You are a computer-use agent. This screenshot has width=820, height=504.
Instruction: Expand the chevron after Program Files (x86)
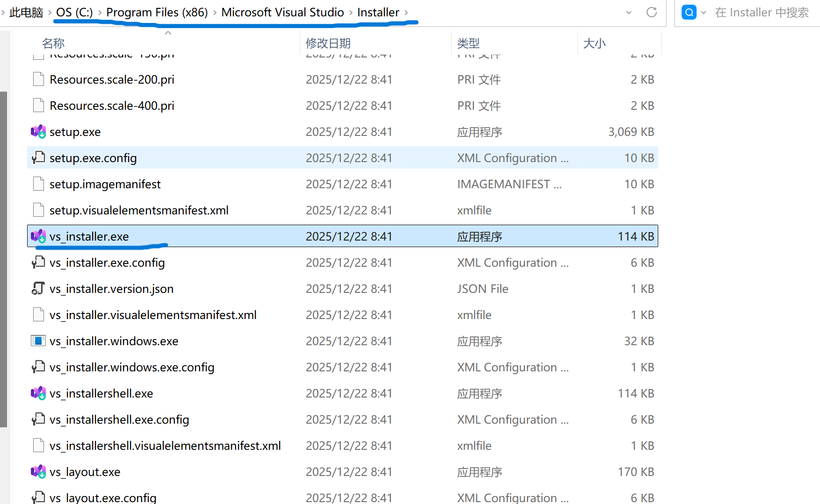(x=215, y=13)
